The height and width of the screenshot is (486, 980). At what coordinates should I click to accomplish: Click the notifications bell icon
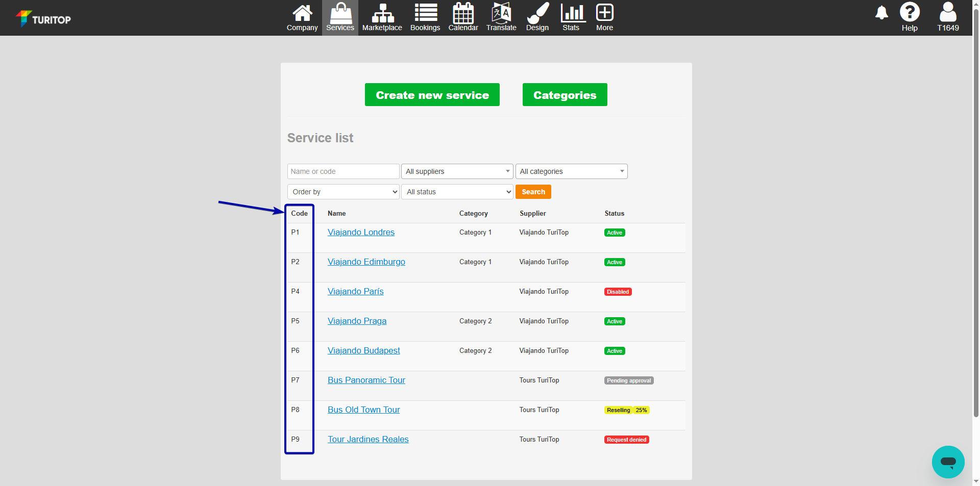click(x=881, y=13)
